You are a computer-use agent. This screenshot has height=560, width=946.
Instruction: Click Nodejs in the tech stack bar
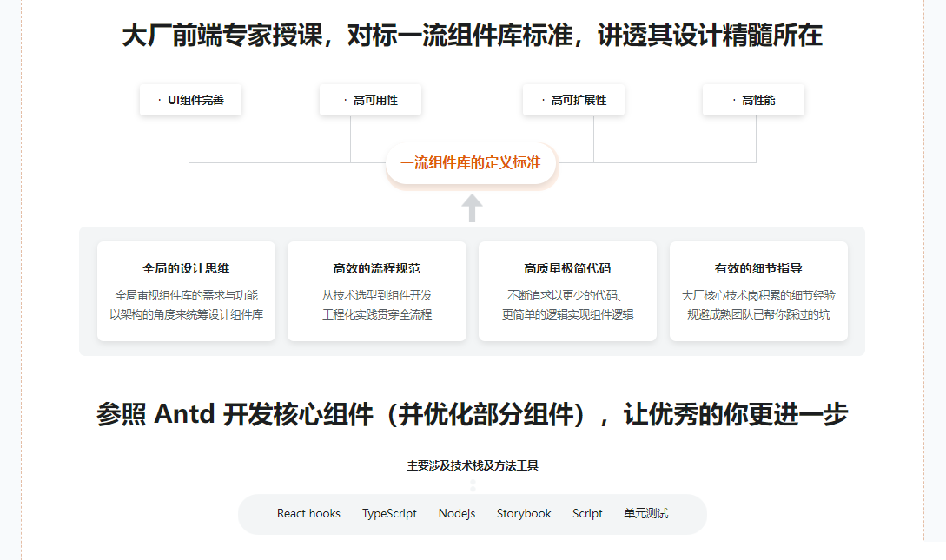457,514
